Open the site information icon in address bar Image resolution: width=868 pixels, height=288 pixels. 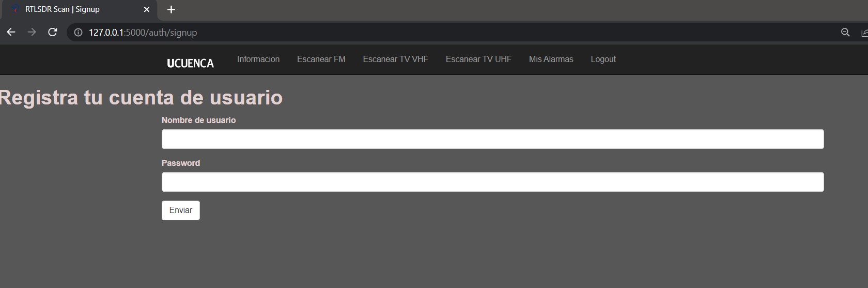click(78, 33)
